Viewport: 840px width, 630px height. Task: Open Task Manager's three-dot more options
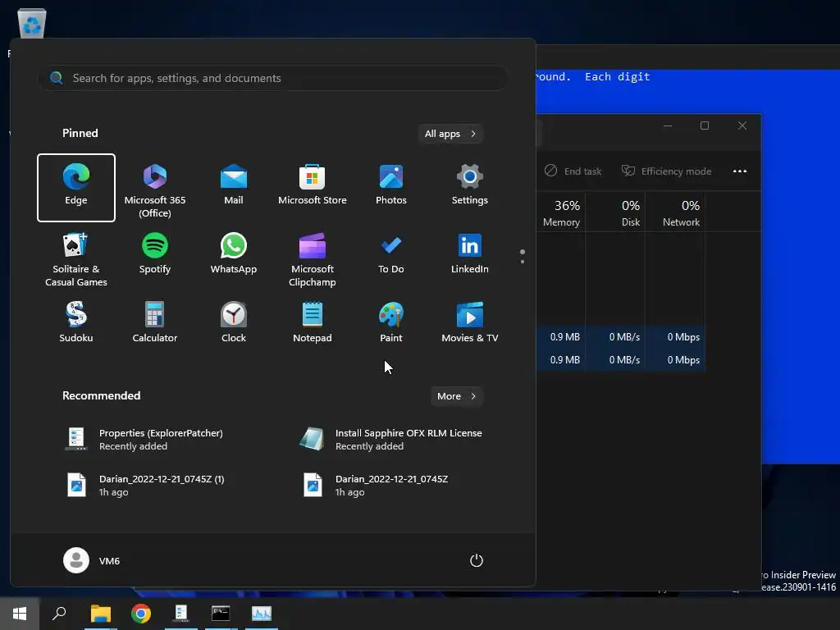pos(740,171)
